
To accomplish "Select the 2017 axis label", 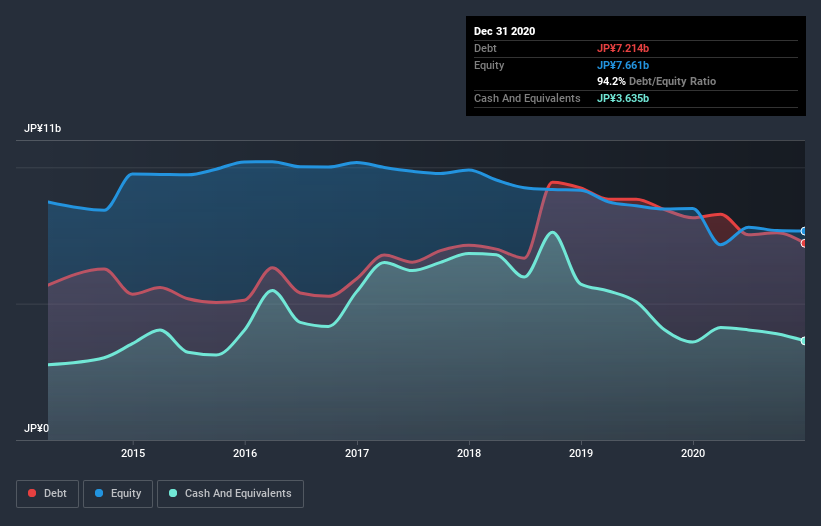I will pyautogui.click(x=357, y=453).
